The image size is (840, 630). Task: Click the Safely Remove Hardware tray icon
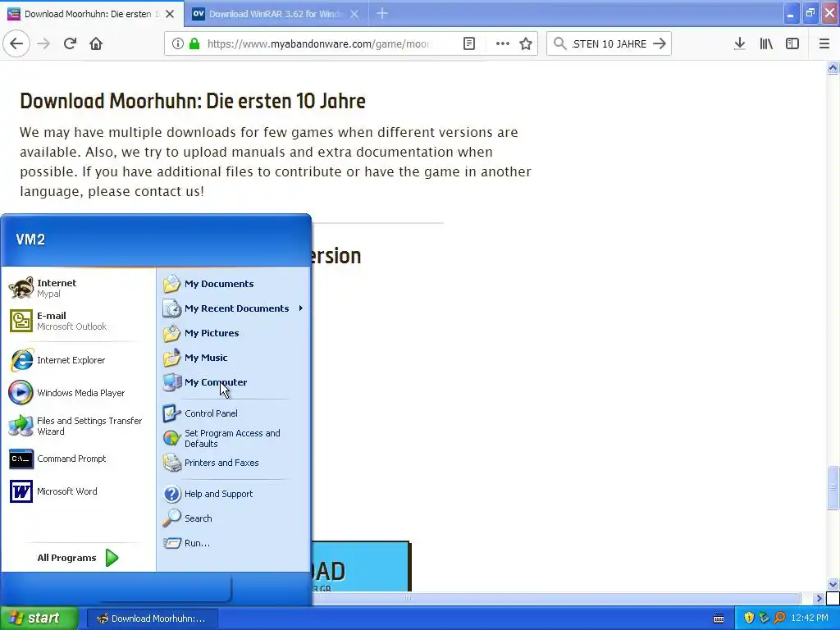point(764,619)
